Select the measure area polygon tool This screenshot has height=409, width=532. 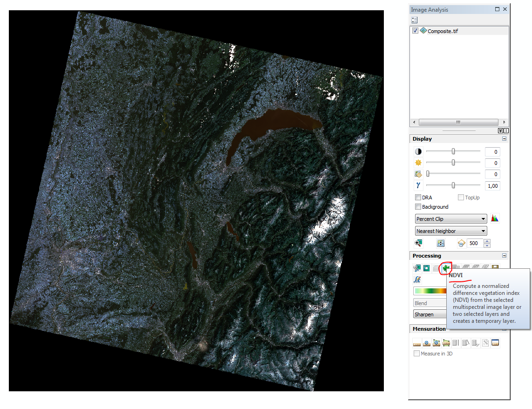click(x=446, y=343)
